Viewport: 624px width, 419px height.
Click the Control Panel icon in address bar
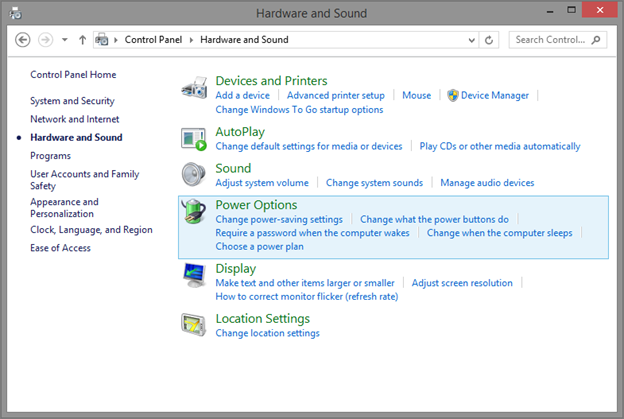tap(102, 40)
